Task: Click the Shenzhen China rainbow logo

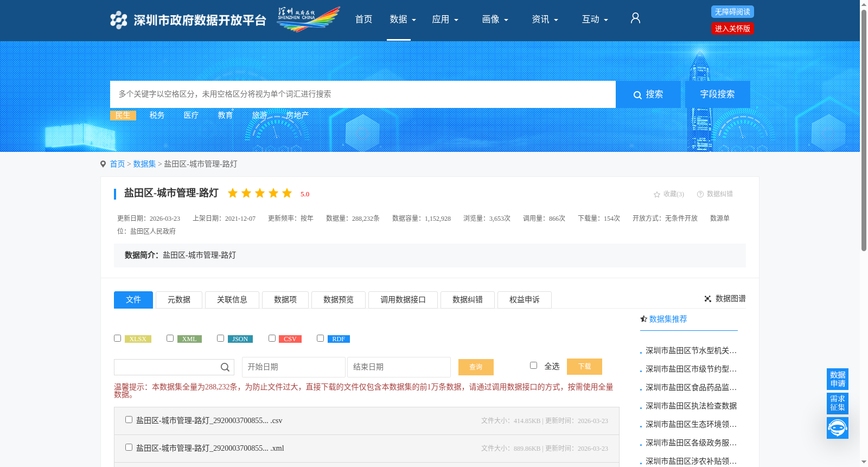Action: (308, 20)
